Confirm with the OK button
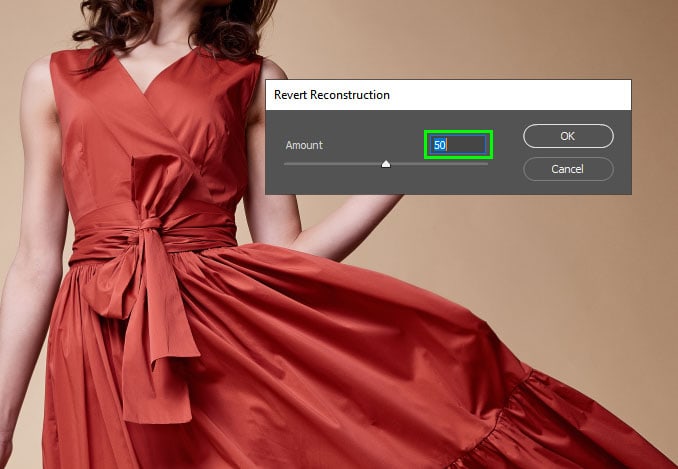678x469 pixels. pos(568,136)
